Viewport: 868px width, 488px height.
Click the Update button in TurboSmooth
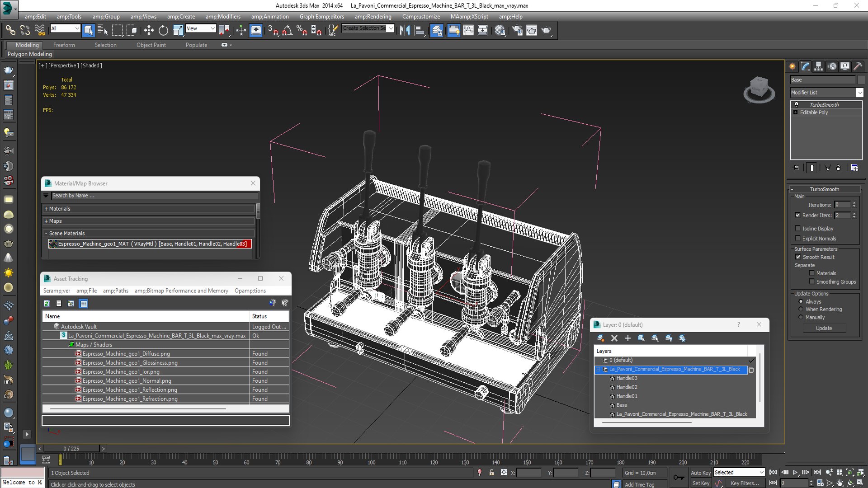pos(824,328)
